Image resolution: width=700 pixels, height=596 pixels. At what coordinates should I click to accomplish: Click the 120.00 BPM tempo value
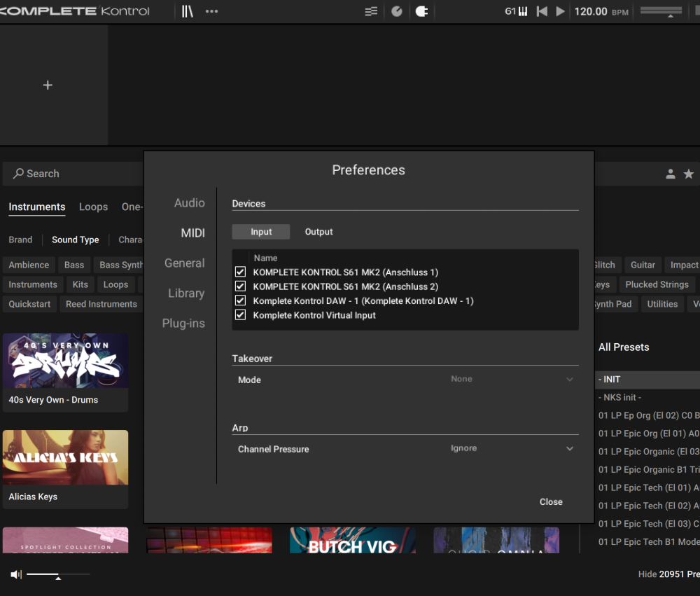click(x=591, y=11)
